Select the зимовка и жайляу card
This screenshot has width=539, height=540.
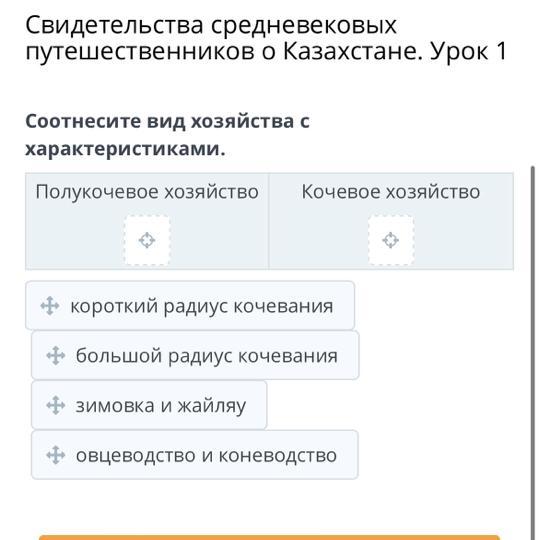click(x=149, y=405)
